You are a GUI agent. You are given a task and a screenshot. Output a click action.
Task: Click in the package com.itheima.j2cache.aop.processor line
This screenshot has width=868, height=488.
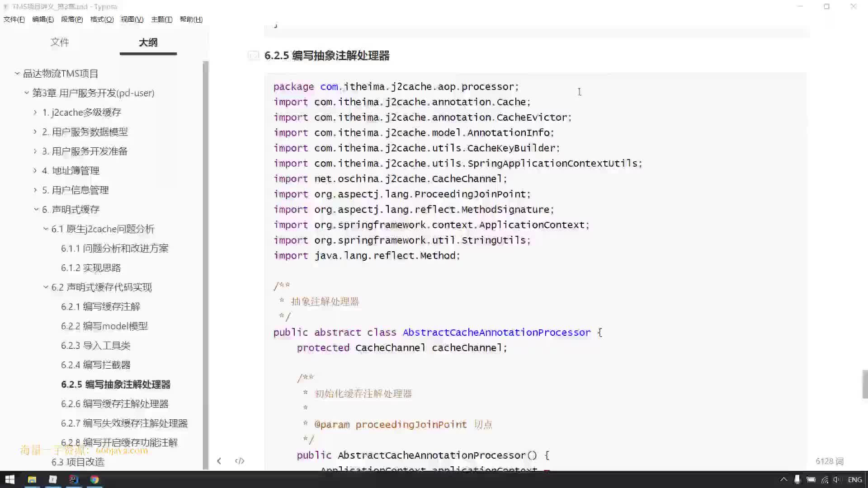pyautogui.click(x=396, y=86)
